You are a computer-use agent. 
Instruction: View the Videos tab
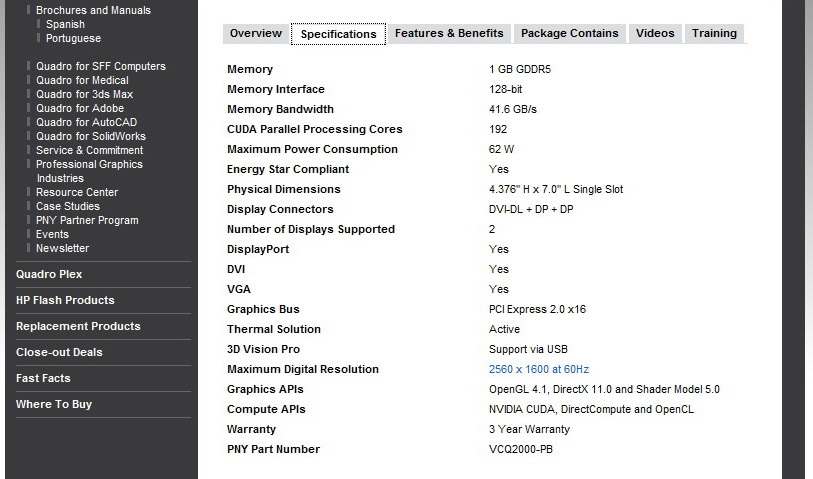655,33
